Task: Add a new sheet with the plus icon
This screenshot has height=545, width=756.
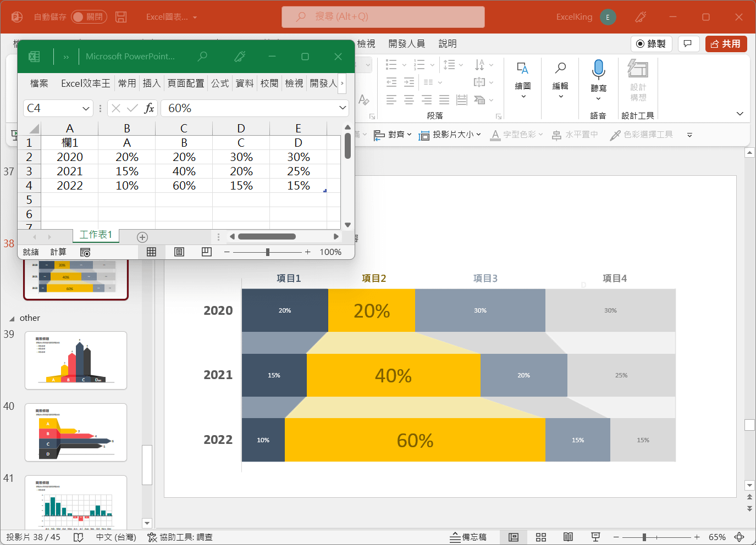Action: [142, 237]
